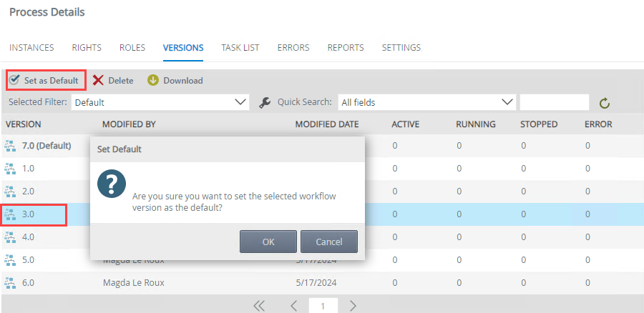Click the workflow icon for version 1.0

click(x=11, y=169)
